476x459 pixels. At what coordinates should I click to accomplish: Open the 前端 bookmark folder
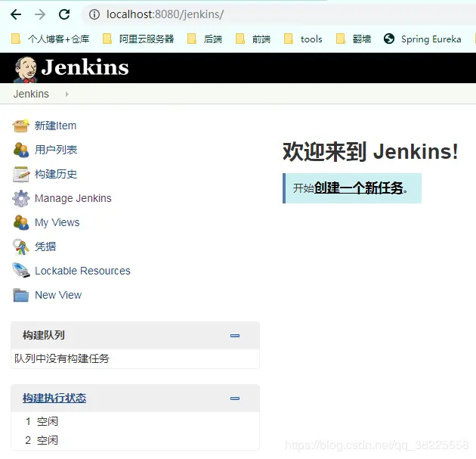point(253,39)
